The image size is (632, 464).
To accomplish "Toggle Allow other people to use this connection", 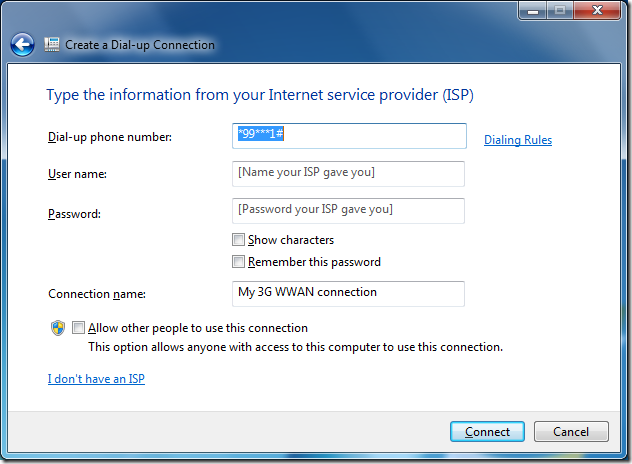I will point(78,327).
